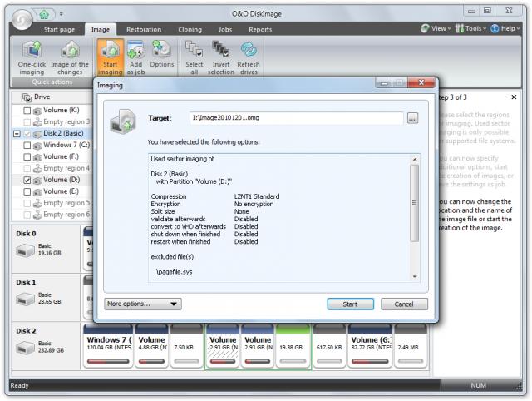
Task: Select the 2.49 MB region block
Action: pyautogui.click(x=411, y=346)
